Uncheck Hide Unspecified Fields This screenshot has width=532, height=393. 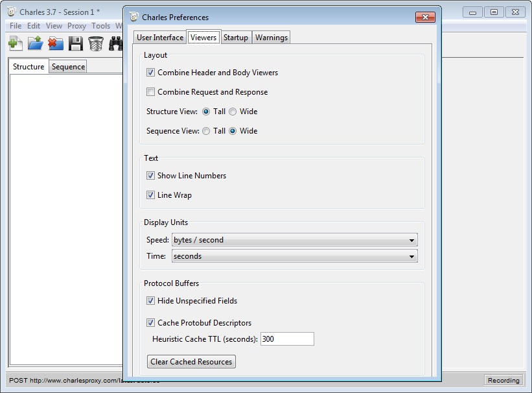[x=150, y=301]
